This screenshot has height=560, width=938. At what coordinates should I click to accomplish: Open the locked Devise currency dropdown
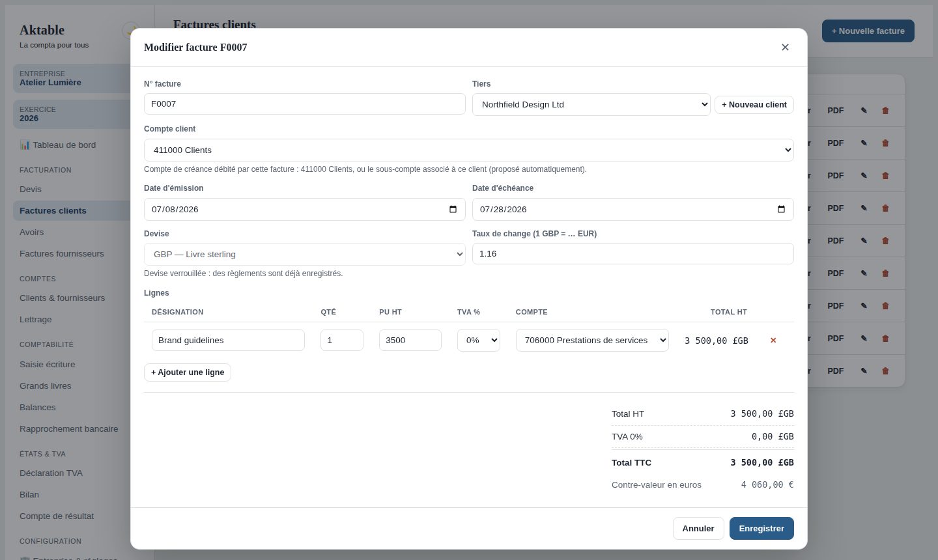pos(304,254)
